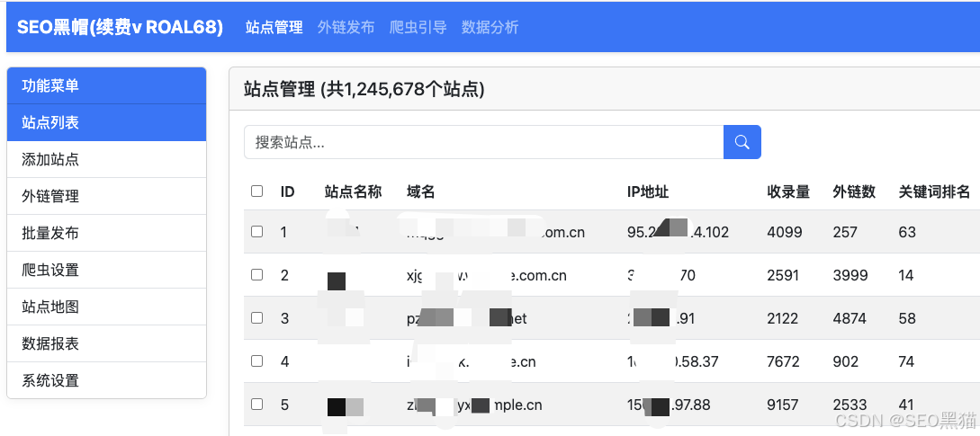The height and width of the screenshot is (436, 980).
Task: Select 站点列表 in the sidebar menu
Action: [106, 122]
